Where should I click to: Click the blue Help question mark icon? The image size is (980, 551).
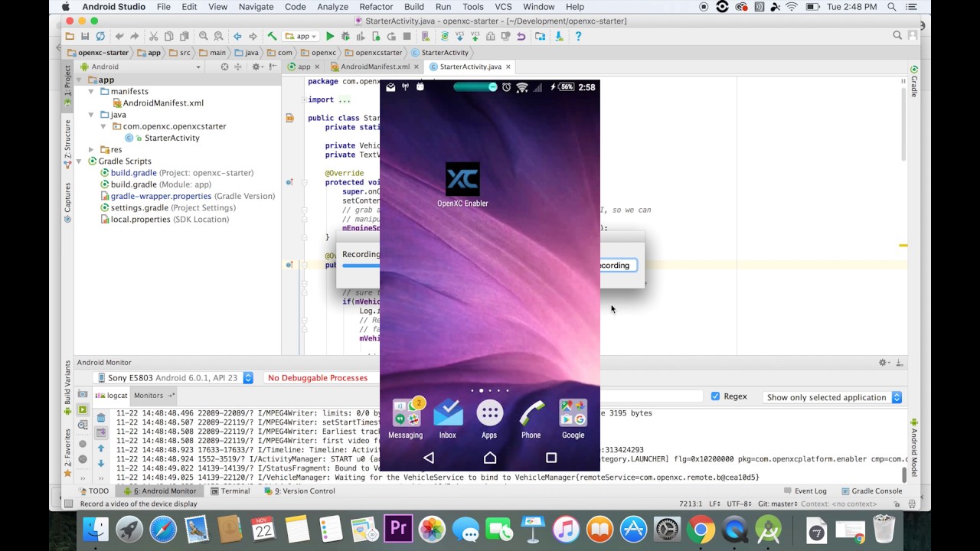(x=578, y=36)
